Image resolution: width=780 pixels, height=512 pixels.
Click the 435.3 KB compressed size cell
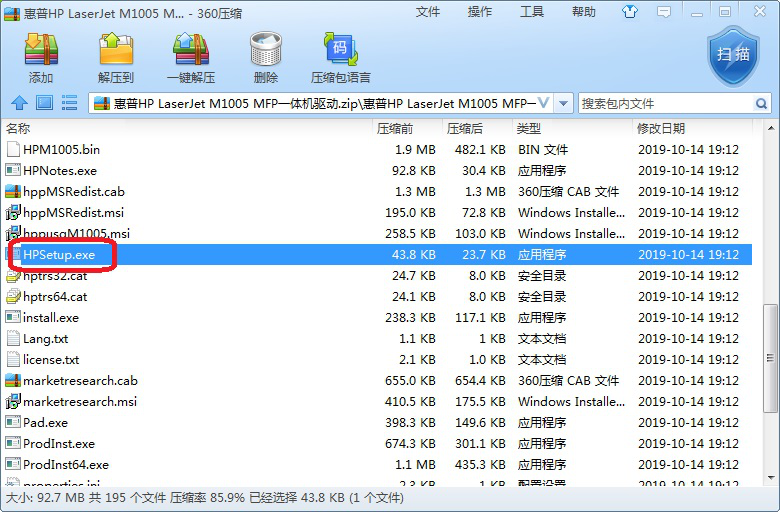pyautogui.click(x=480, y=464)
